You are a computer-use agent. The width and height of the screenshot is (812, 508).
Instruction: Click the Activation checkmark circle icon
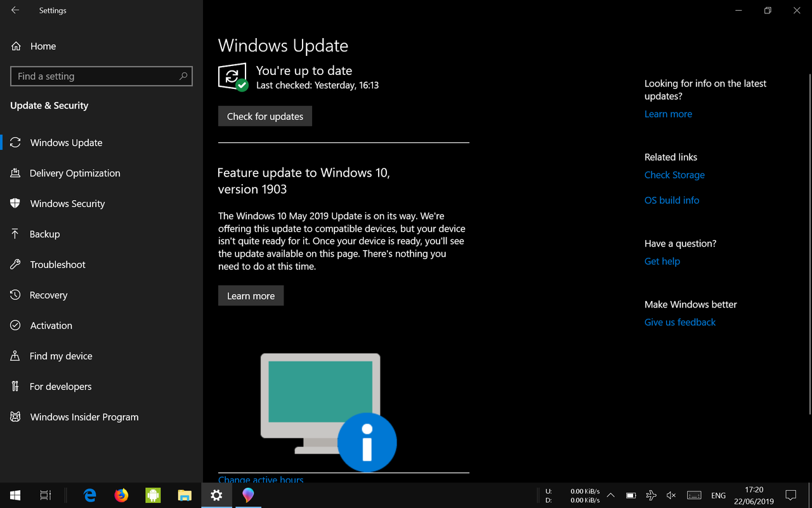[x=16, y=325]
